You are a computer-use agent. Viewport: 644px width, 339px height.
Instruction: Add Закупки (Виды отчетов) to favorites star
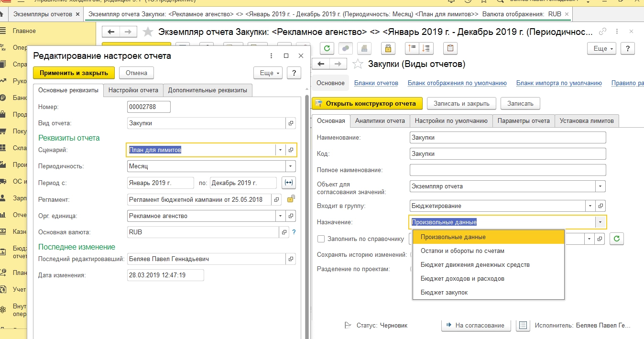(357, 64)
